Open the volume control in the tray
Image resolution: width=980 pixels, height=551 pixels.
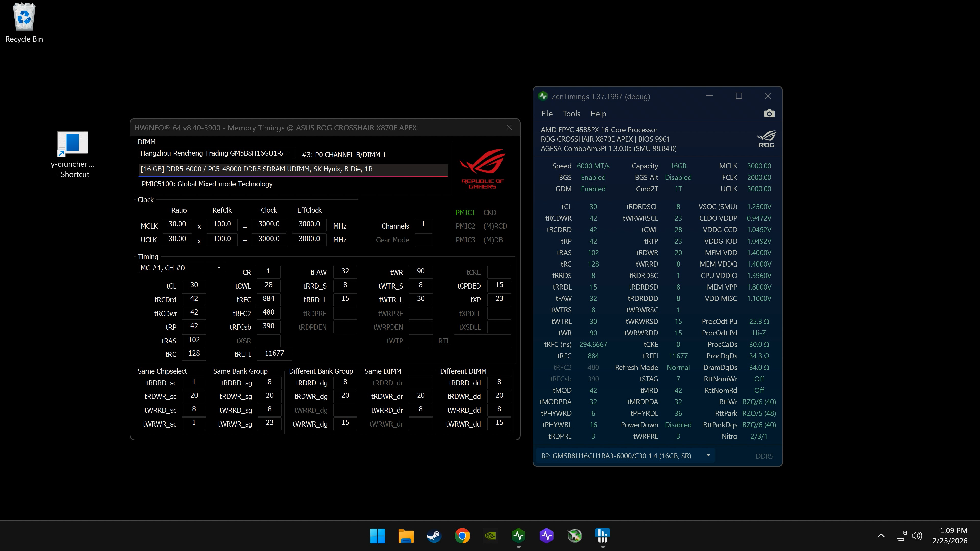[x=917, y=536]
